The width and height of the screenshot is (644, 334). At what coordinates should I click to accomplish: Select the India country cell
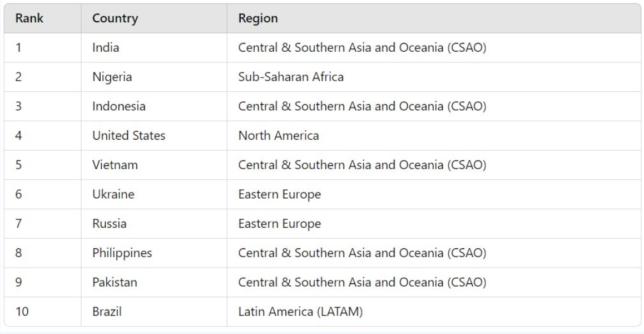106,48
